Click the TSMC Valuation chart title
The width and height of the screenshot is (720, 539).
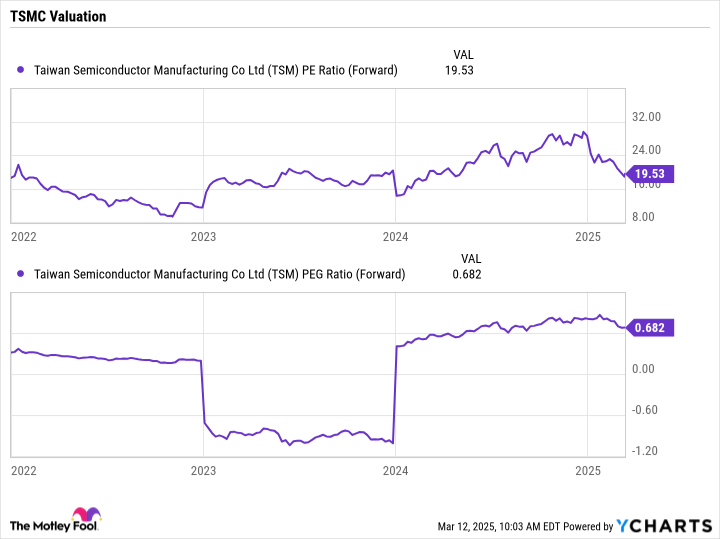59,17
